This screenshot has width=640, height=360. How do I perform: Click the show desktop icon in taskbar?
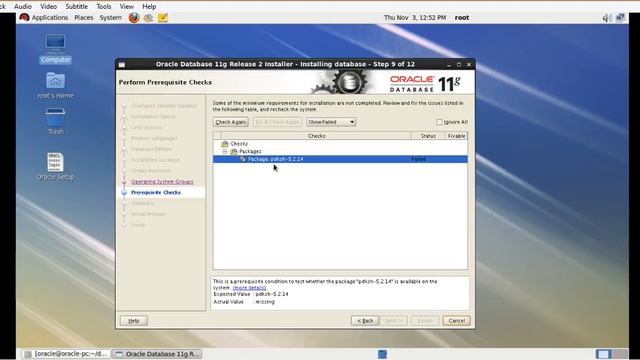[28, 354]
